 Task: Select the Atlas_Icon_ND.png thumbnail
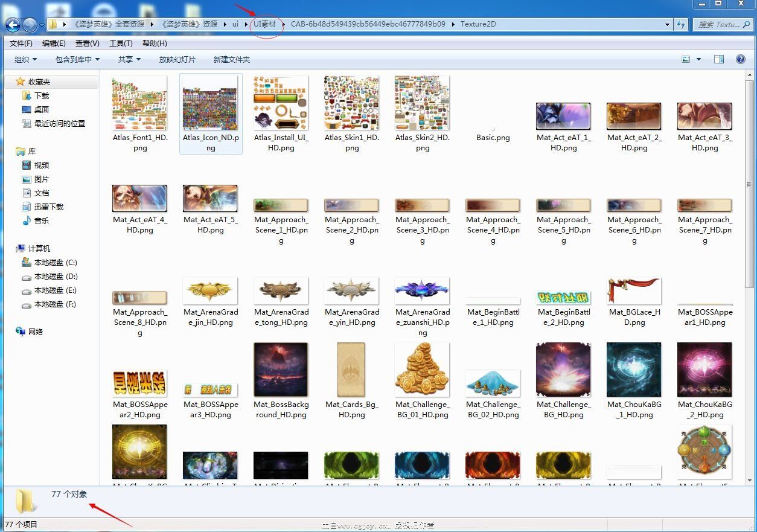211,103
